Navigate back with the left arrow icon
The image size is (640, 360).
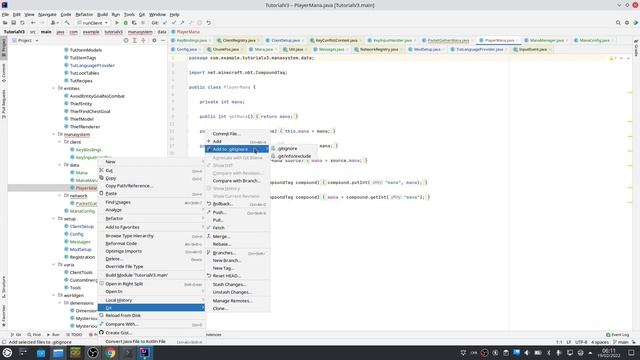(33, 23)
